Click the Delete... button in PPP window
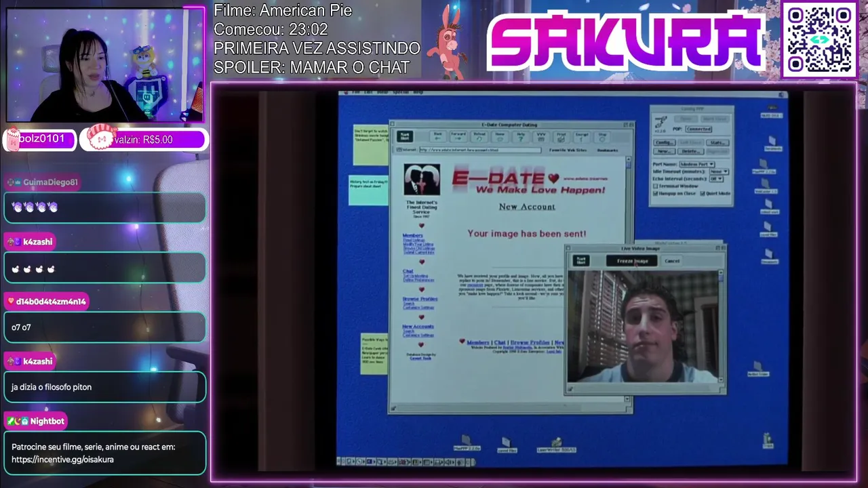868x488 pixels. pos(691,151)
